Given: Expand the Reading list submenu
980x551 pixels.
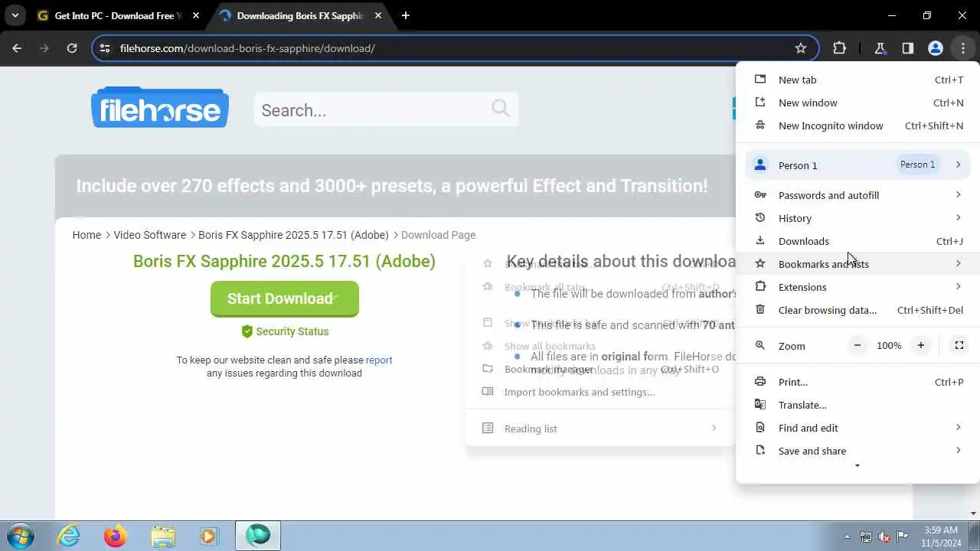Looking at the screenshot, I should pyautogui.click(x=600, y=429).
